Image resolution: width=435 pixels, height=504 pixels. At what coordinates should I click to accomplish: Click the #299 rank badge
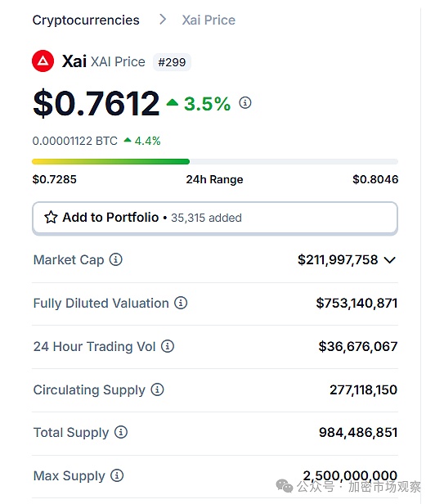[172, 62]
